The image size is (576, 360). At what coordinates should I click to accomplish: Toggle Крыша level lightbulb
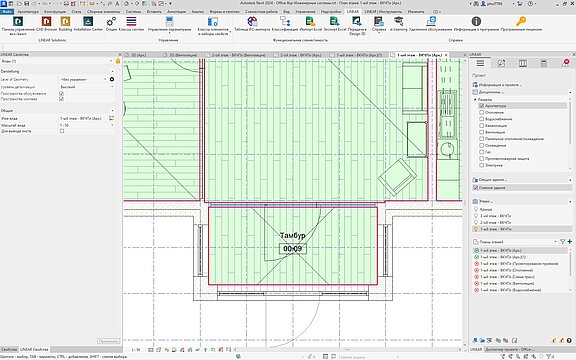pos(476,209)
